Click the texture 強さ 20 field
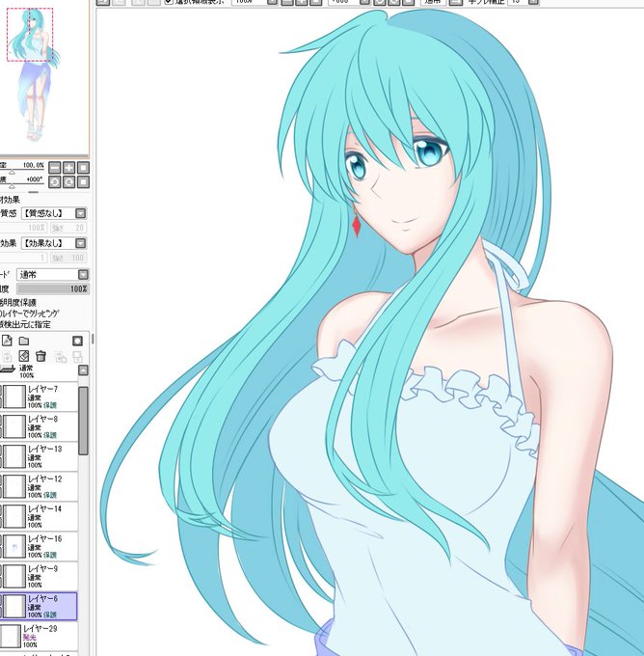This screenshot has width=644, height=656. [x=68, y=228]
